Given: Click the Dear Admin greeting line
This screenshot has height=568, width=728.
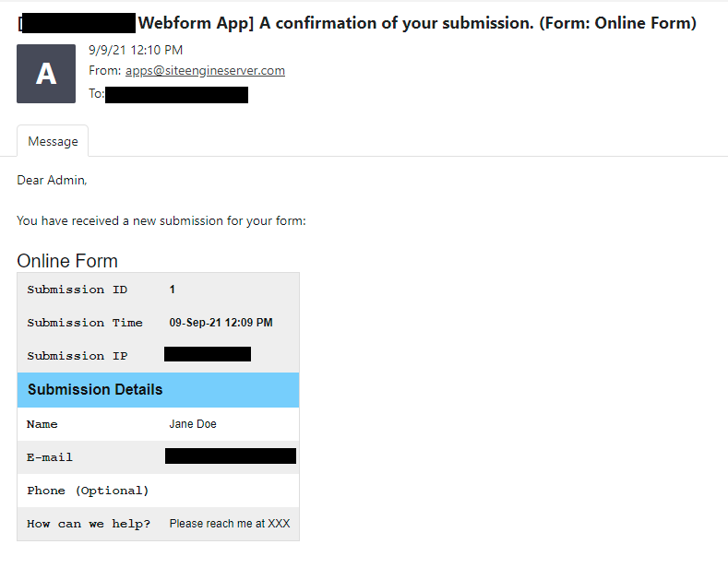Looking at the screenshot, I should click(x=52, y=180).
